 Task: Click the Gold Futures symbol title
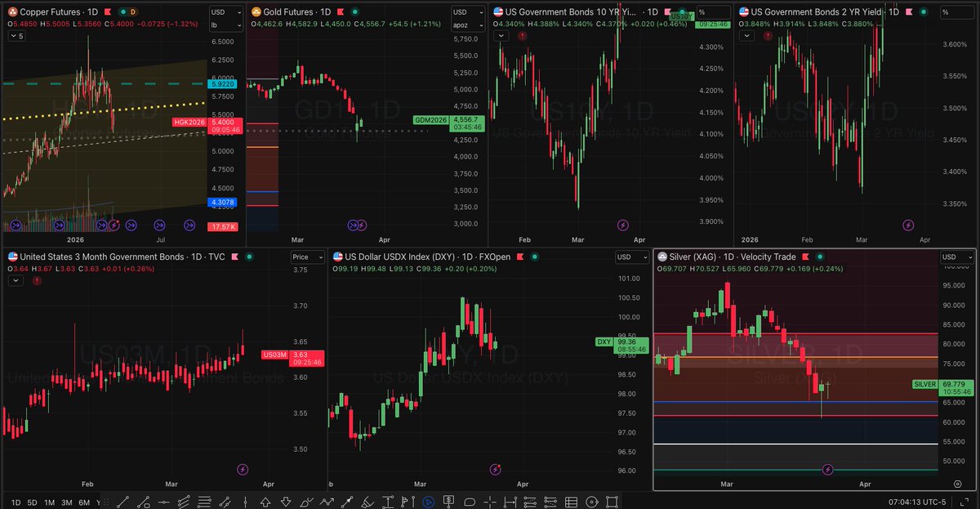pyautogui.click(x=288, y=12)
